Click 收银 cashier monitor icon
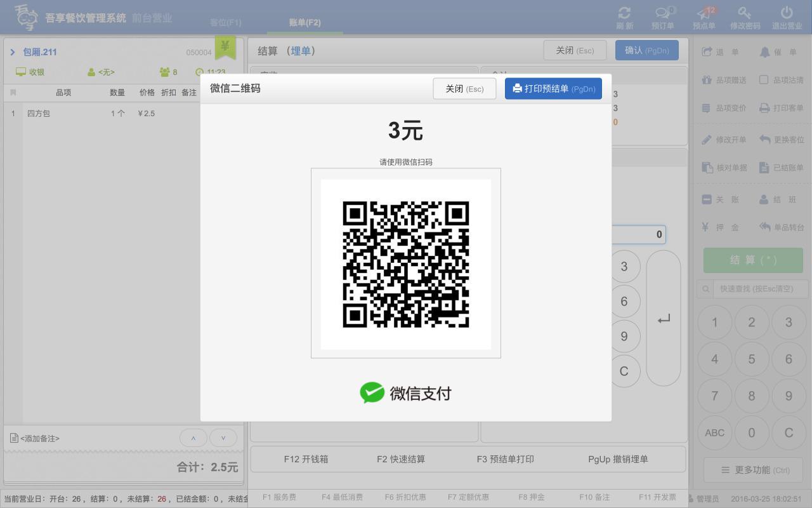 21,72
